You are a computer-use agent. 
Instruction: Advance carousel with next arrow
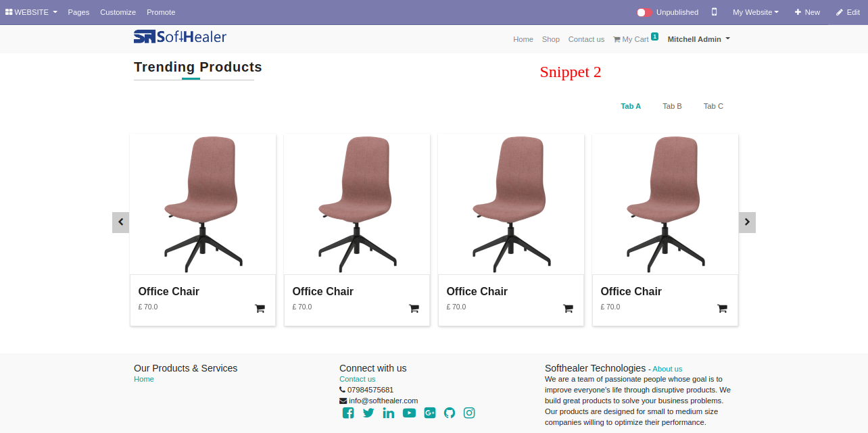pyautogui.click(x=747, y=222)
